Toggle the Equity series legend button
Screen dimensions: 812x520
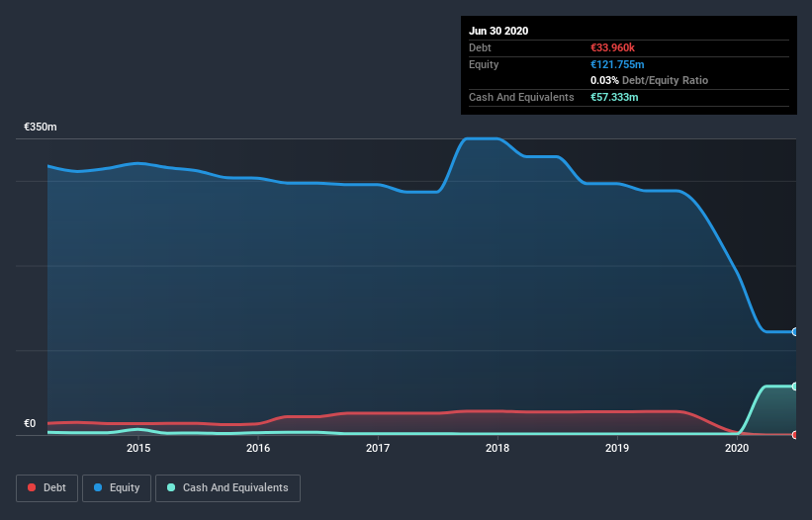point(117,488)
